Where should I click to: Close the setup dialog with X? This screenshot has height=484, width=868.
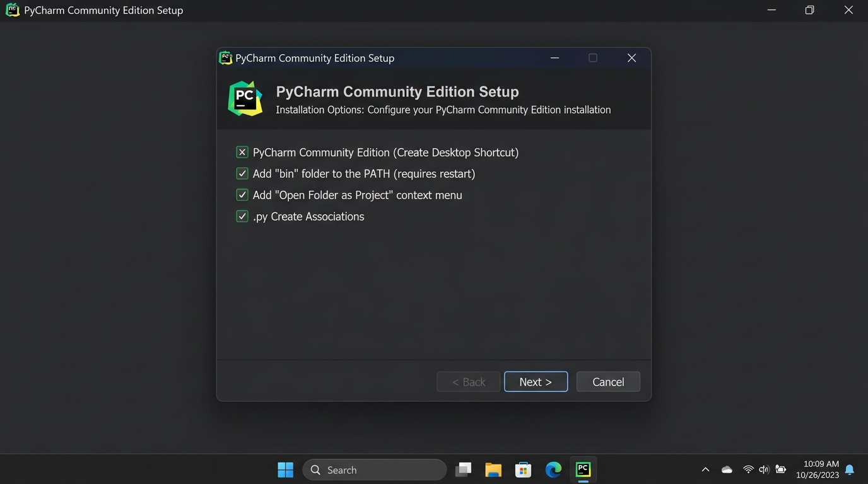(x=631, y=58)
